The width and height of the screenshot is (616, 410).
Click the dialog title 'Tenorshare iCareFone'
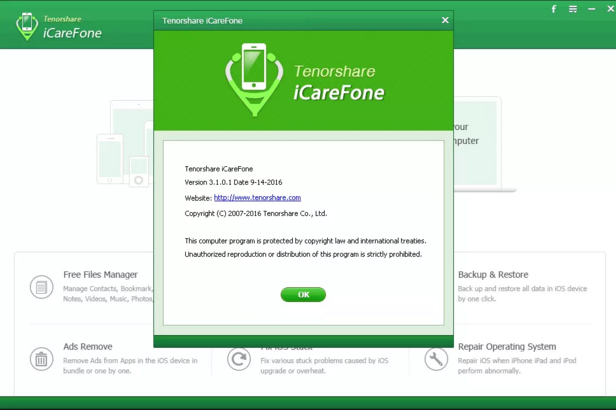202,20
